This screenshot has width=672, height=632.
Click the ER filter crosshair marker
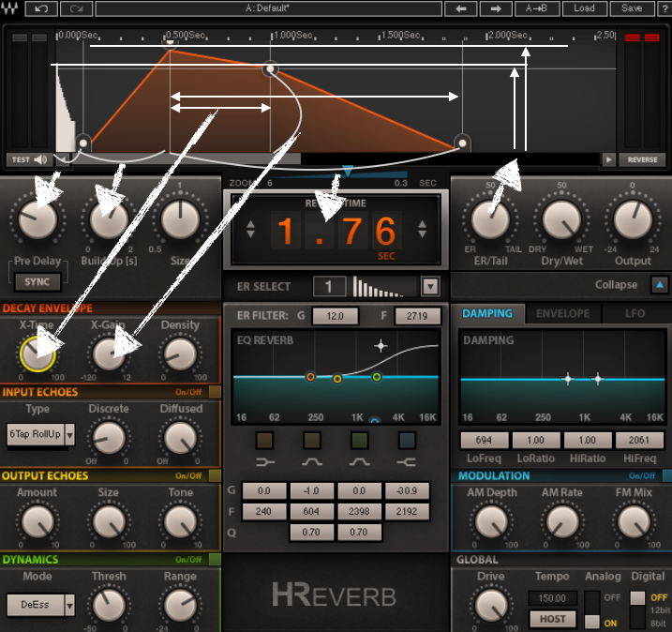coord(381,346)
